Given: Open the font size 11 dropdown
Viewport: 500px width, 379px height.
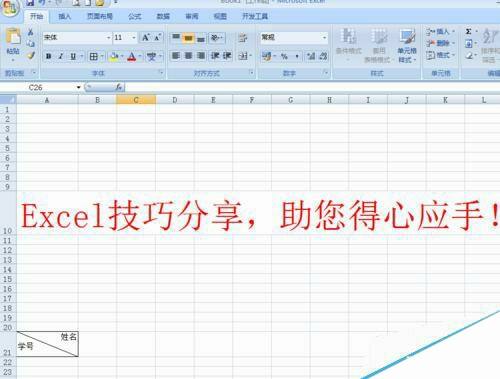Looking at the screenshot, I should pos(134,38).
